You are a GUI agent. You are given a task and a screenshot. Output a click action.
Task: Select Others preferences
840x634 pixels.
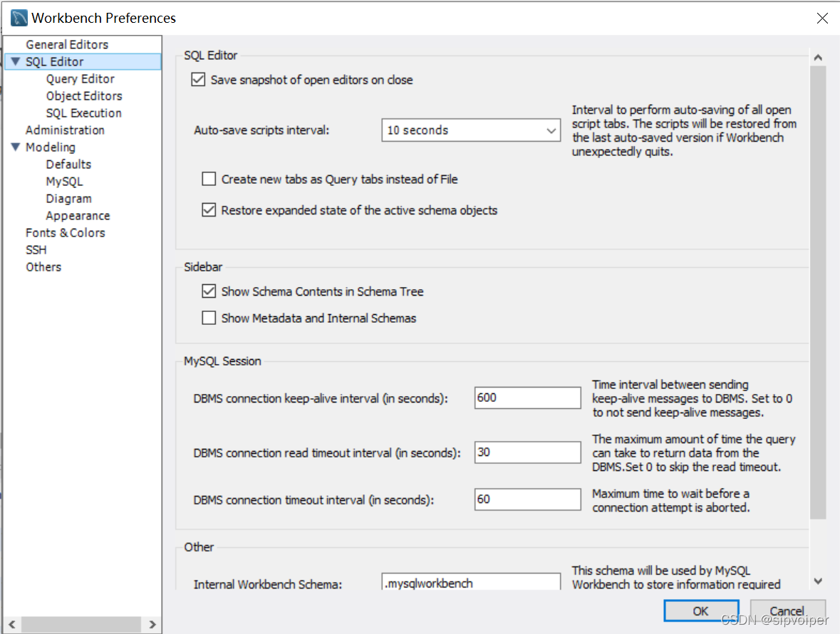(43, 267)
